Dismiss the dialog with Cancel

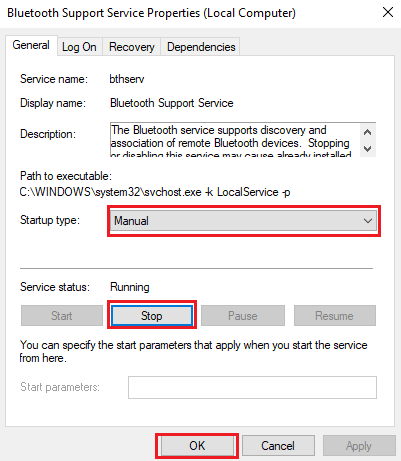[278, 446]
